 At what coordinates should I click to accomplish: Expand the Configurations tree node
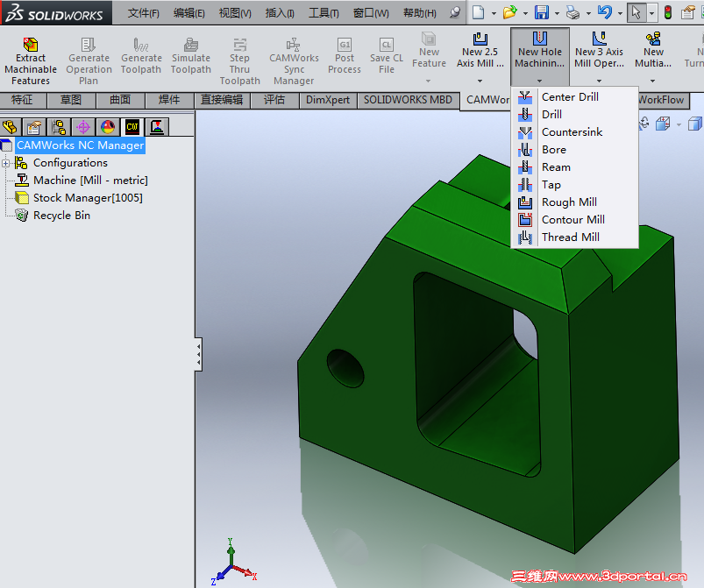(x=5, y=163)
